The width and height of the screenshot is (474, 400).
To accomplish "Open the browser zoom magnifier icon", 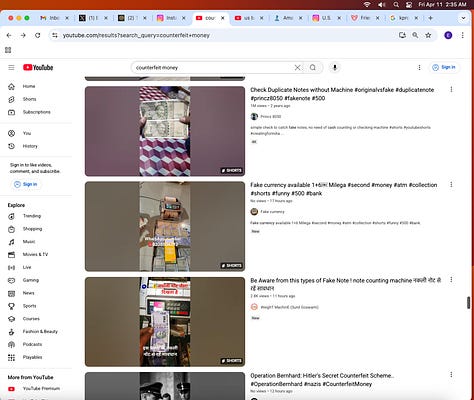I will coord(415,35).
